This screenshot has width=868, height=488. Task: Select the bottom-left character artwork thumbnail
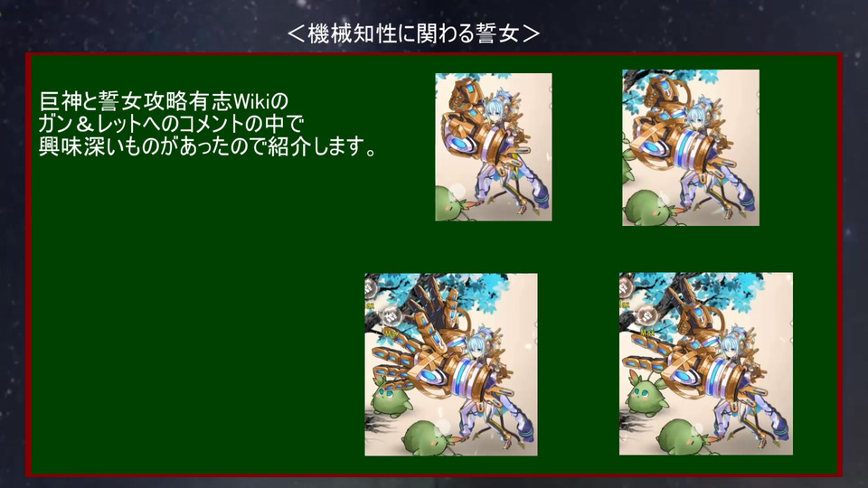tap(450, 364)
